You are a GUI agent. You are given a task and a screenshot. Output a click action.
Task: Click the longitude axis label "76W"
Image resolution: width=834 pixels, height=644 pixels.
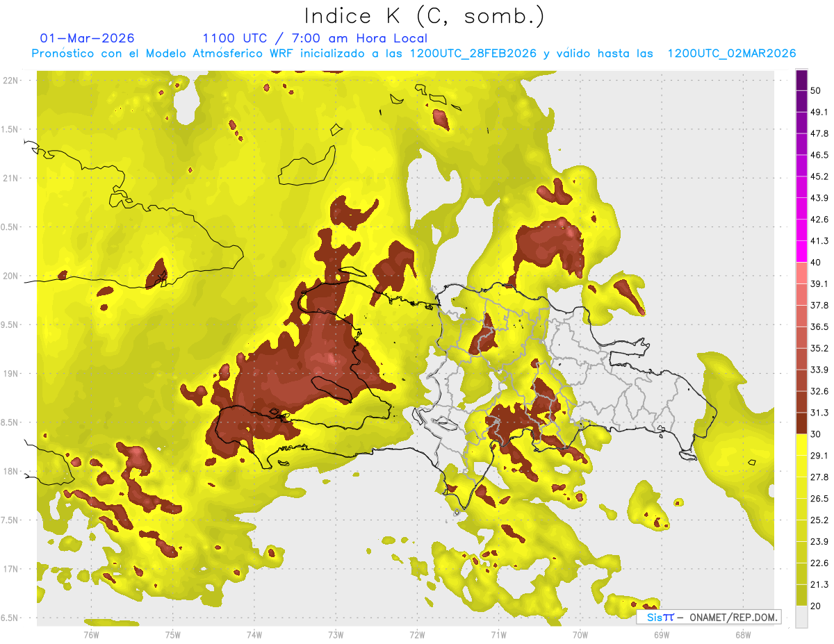(91, 634)
